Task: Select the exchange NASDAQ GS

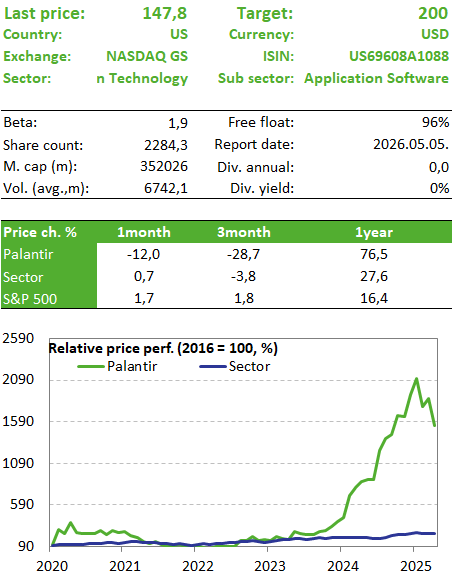Action: point(147,56)
